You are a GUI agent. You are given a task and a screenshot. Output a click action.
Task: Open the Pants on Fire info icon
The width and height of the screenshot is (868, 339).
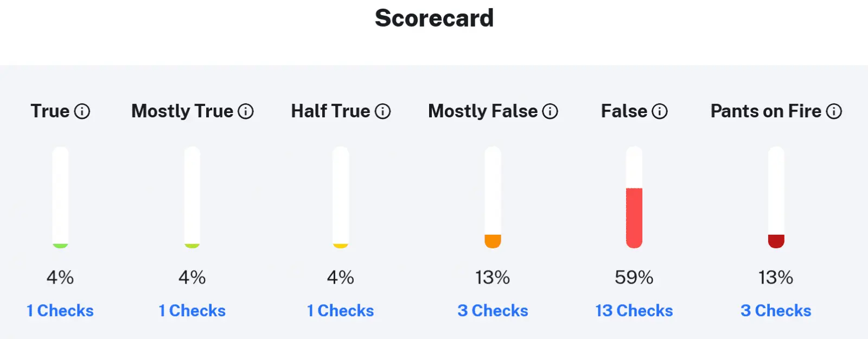tap(834, 111)
